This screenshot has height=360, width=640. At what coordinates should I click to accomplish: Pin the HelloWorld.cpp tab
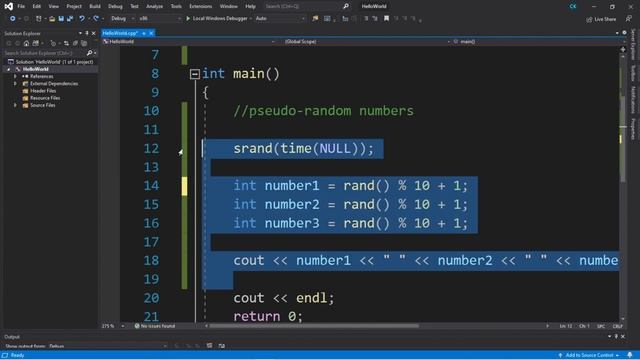coord(144,33)
